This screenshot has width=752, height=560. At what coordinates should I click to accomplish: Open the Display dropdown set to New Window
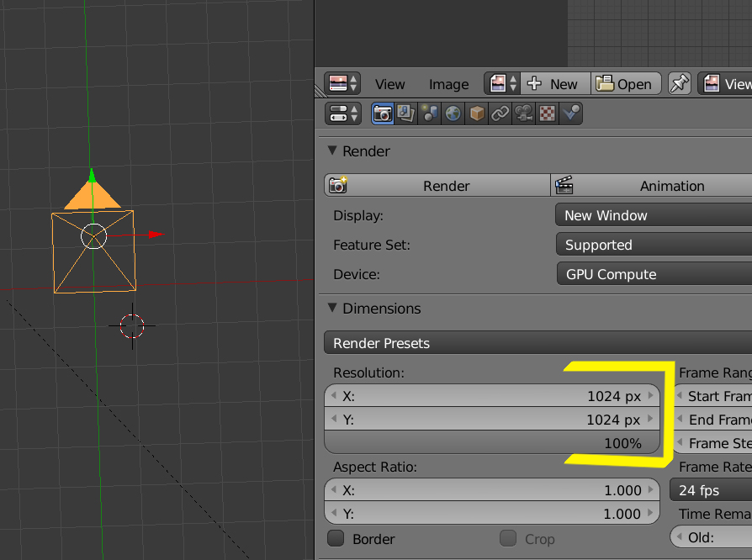(653, 215)
